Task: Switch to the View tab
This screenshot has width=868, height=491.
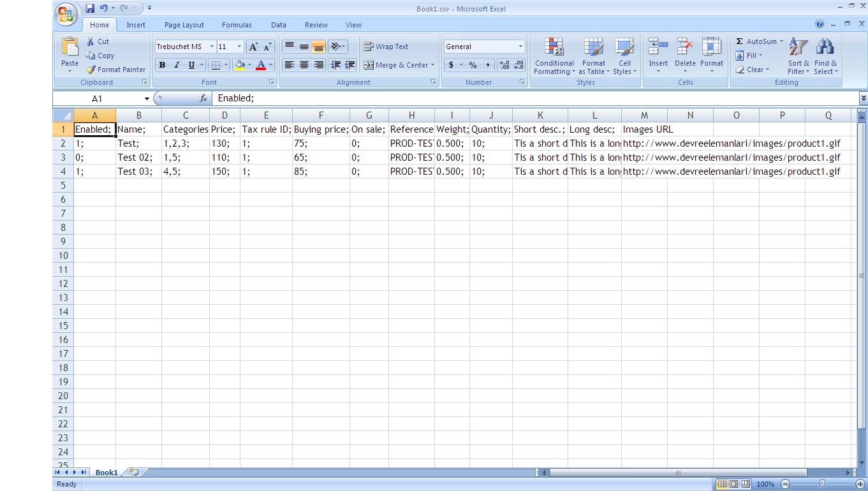Action: point(353,25)
